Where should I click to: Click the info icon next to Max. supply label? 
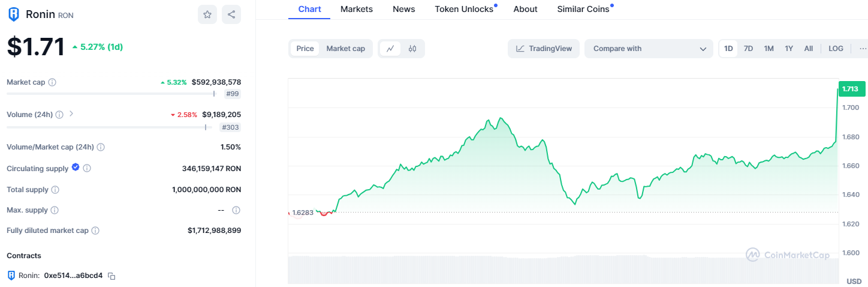pos(55,210)
